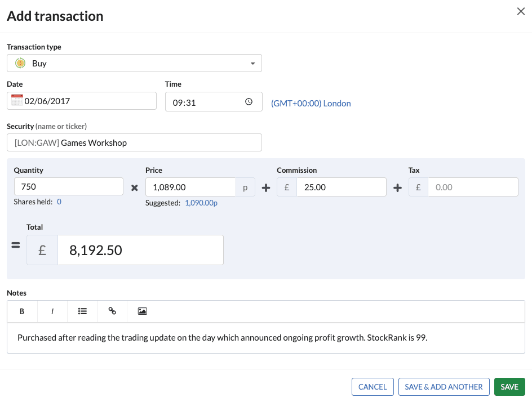Click the insert link icon in Notes

pyautogui.click(x=112, y=311)
